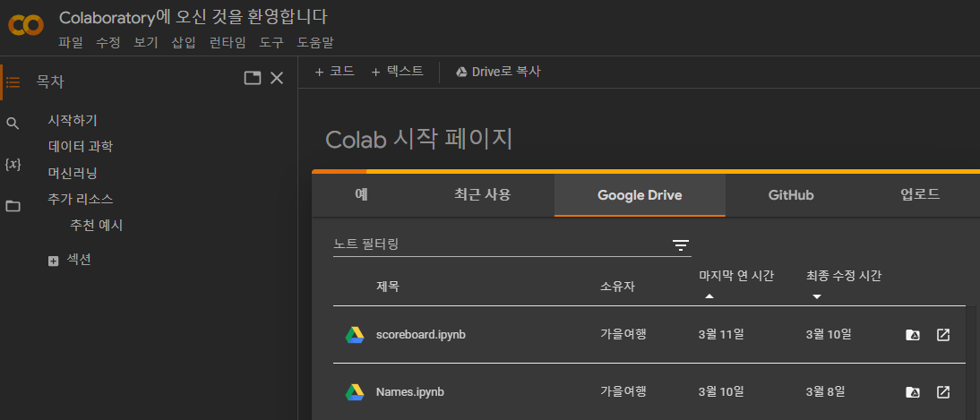980x420 pixels.
Task: Jump to 추가 리소스 section
Action: coord(81,200)
